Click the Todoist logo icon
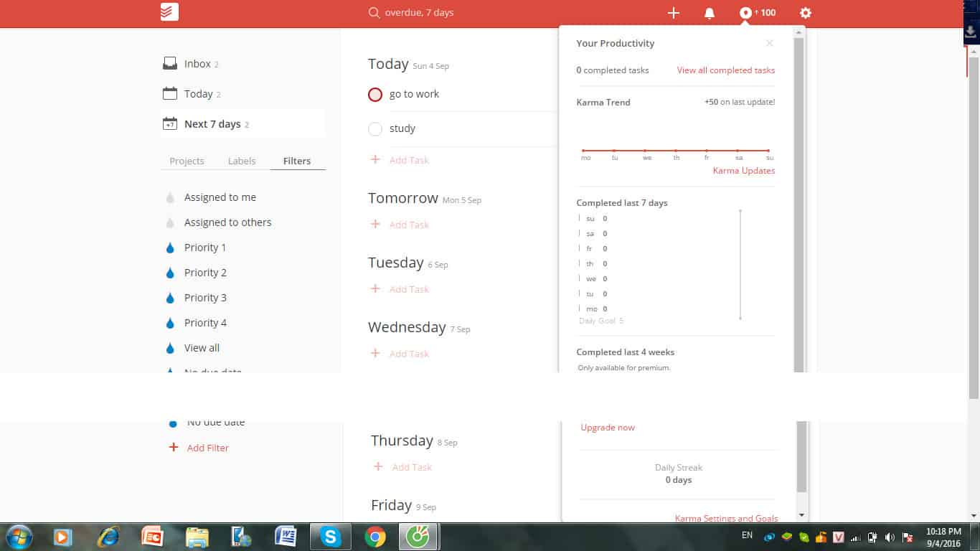Screen dimensions: 980x551 click(169, 12)
